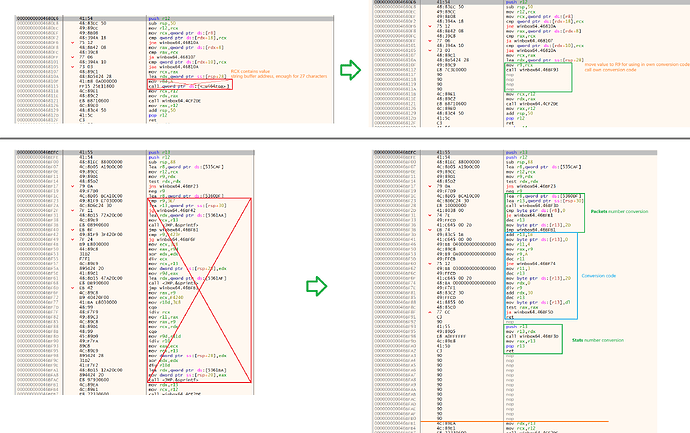Select the bytes cell 'FF15 25E31800'
690x433 pixels.
[97, 86]
